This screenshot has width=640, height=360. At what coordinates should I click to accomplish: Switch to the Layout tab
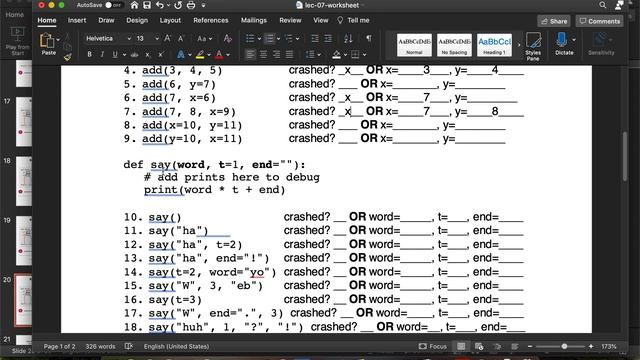click(170, 20)
